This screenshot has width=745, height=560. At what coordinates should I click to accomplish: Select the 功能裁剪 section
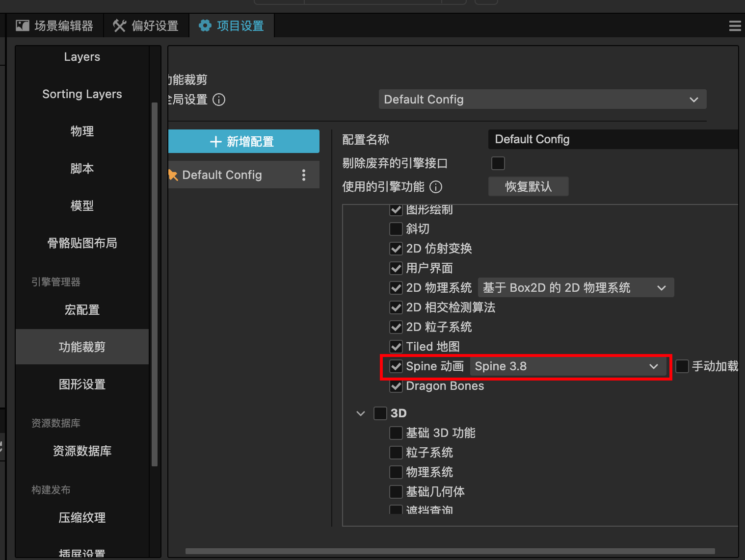tap(82, 347)
